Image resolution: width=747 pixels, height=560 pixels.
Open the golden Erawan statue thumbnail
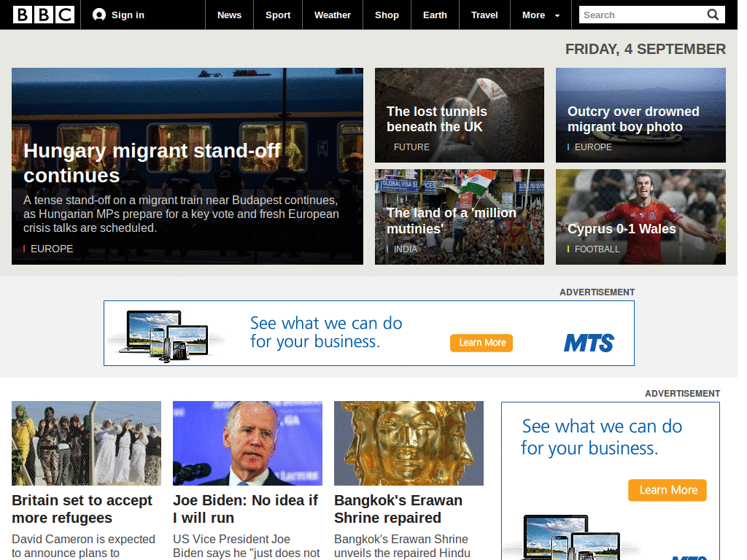pos(409,443)
